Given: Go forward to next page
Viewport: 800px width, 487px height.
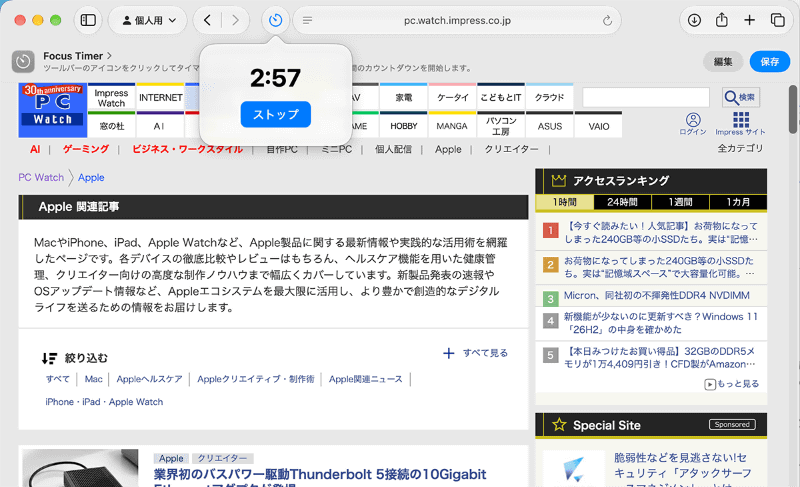Looking at the screenshot, I should pyautogui.click(x=235, y=20).
